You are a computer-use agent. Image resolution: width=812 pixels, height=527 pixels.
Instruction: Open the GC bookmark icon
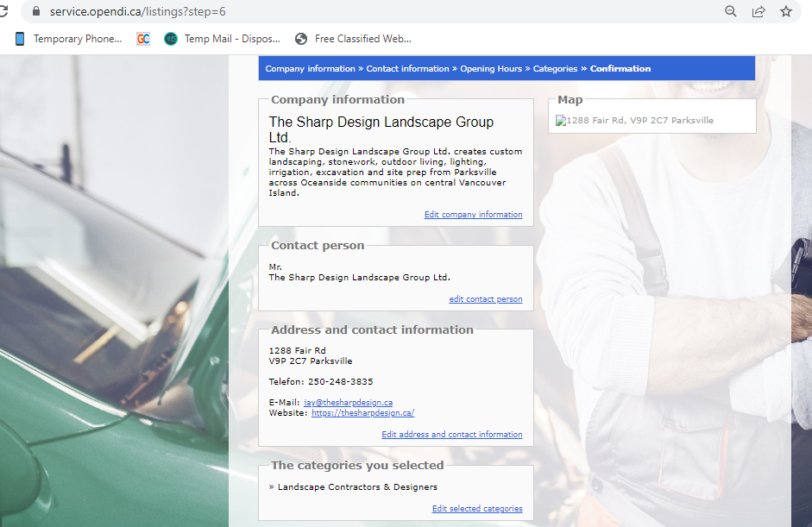[x=143, y=39]
